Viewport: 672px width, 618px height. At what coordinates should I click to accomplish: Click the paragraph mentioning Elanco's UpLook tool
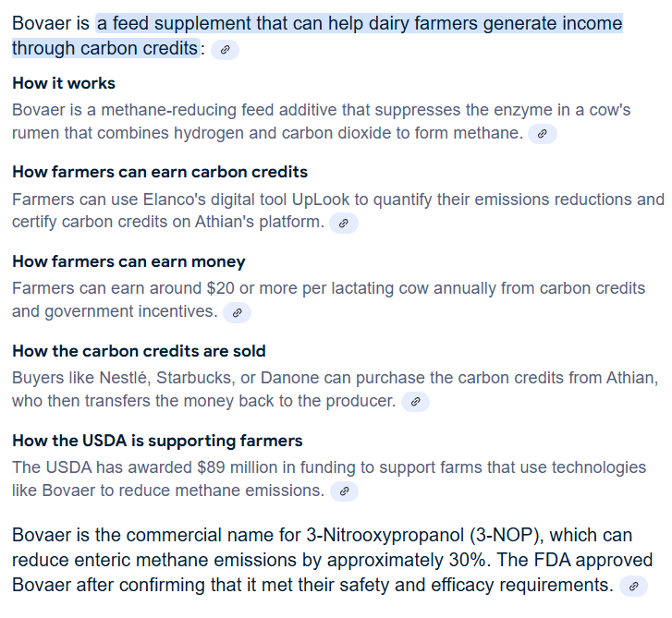337,211
